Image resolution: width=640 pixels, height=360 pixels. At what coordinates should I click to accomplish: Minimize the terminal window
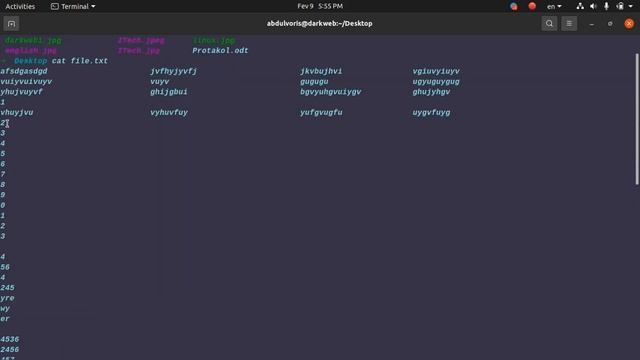(591, 24)
